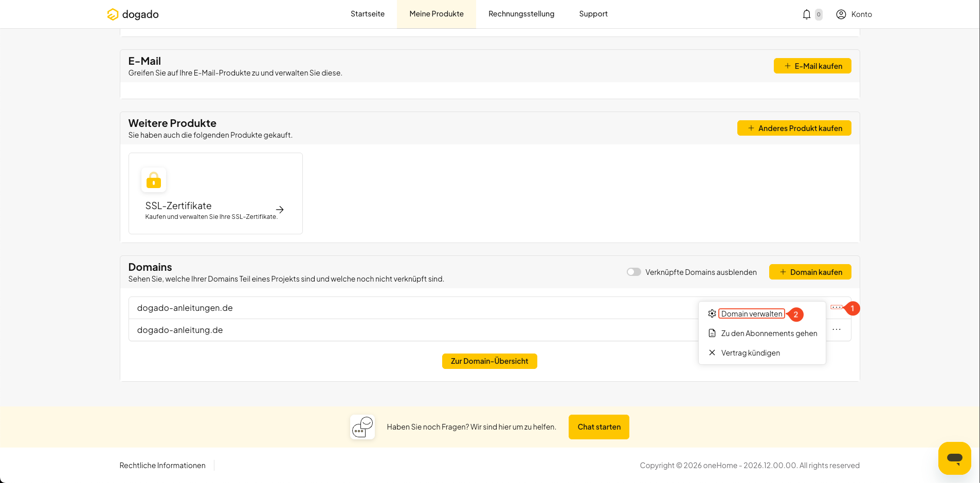Open Rechtliche Informationen link
Viewport: 980px width, 483px height.
tap(162, 466)
